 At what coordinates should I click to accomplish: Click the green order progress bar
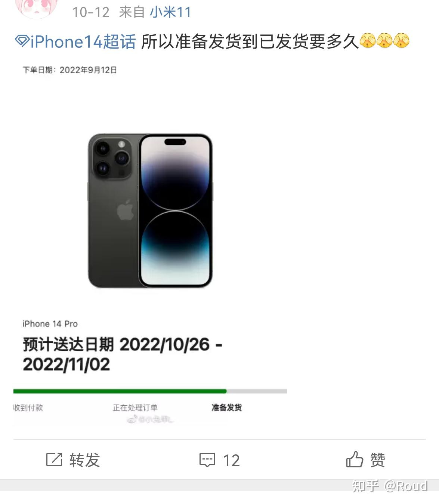[120, 391]
